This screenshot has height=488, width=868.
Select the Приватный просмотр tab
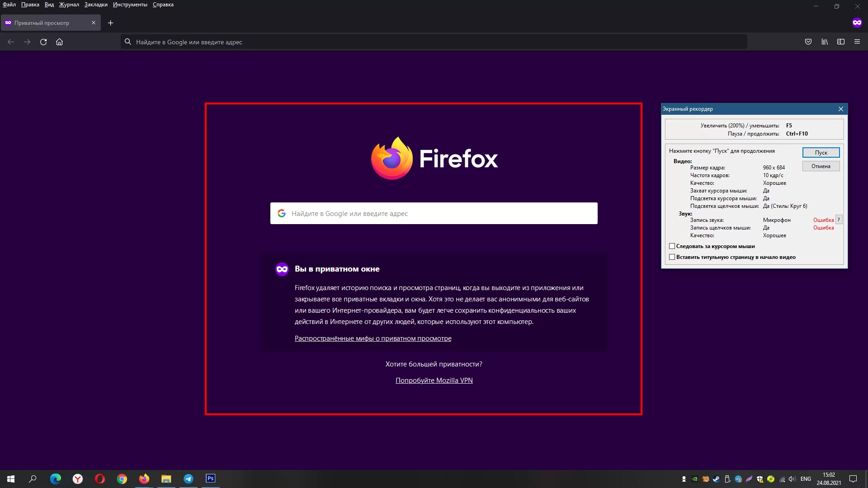51,23
